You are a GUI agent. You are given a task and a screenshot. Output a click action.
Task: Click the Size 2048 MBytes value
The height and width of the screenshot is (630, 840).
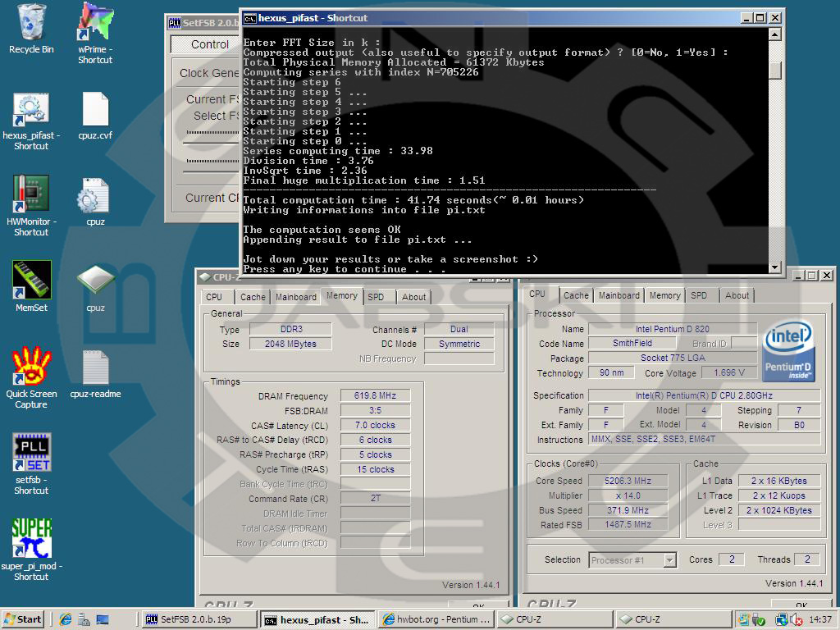[x=291, y=344]
